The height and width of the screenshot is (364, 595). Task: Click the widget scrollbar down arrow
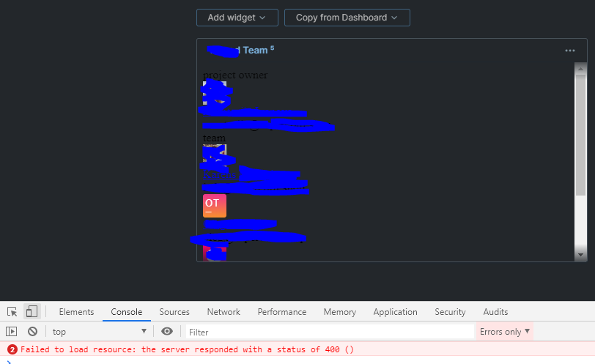pos(580,255)
